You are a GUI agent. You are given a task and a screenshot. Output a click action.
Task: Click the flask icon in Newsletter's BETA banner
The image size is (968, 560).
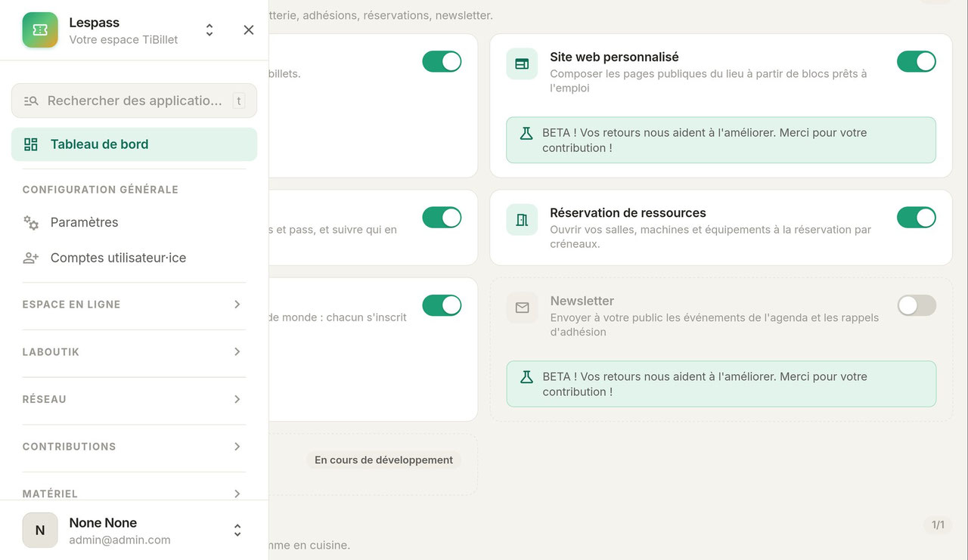[x=526, y=377]
